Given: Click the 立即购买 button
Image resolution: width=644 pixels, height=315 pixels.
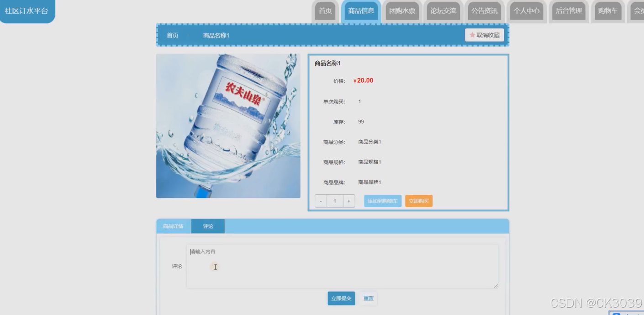Looking at the screenshot, I should [419, 201].
